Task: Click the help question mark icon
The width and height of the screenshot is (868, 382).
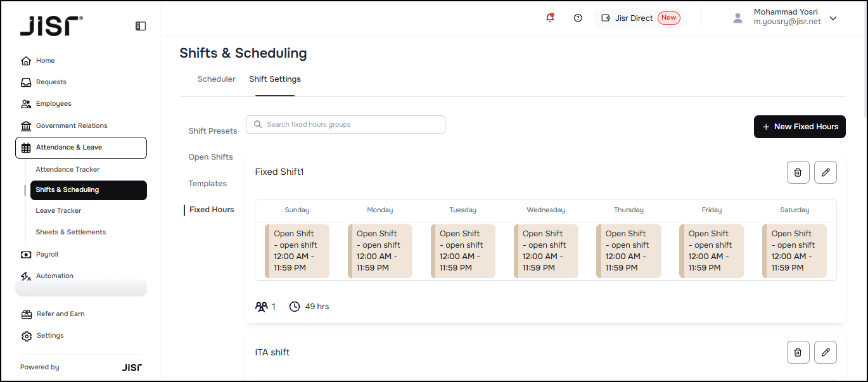Action: point(578,18)
